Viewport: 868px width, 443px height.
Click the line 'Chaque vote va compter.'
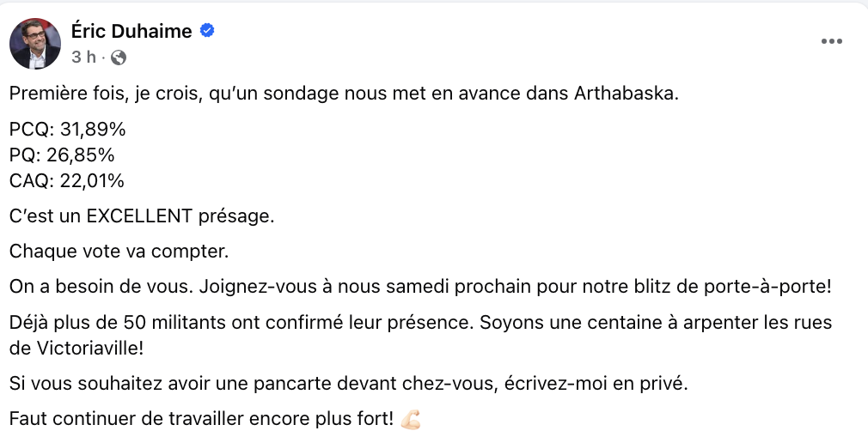119,252
